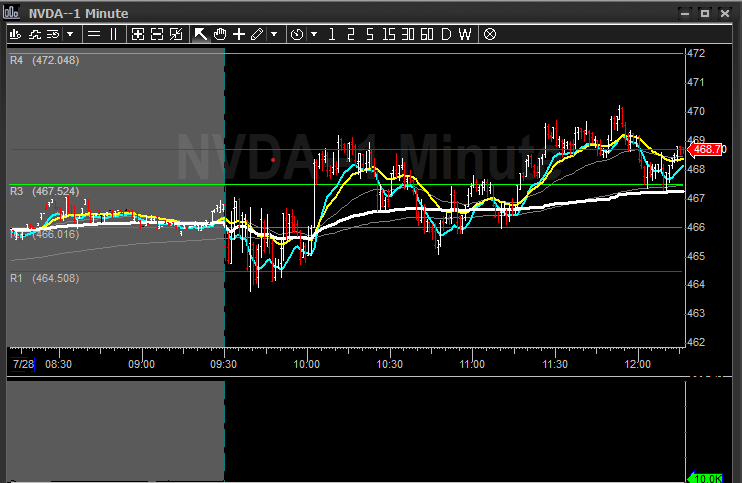Maximize the NVDA chart window
The height and width of the screenshot is (483, 742).
pos(705,13)
